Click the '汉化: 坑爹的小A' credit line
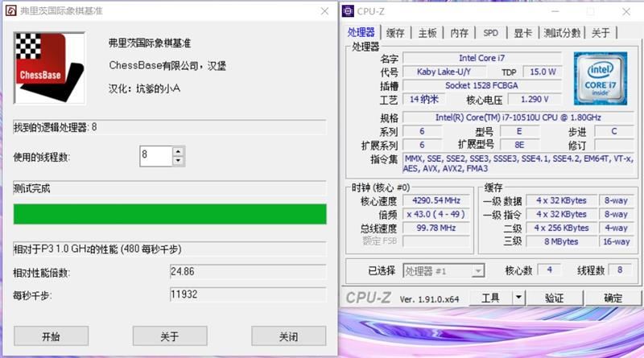The width and height of the screenshot is (644, 358). 144,88
